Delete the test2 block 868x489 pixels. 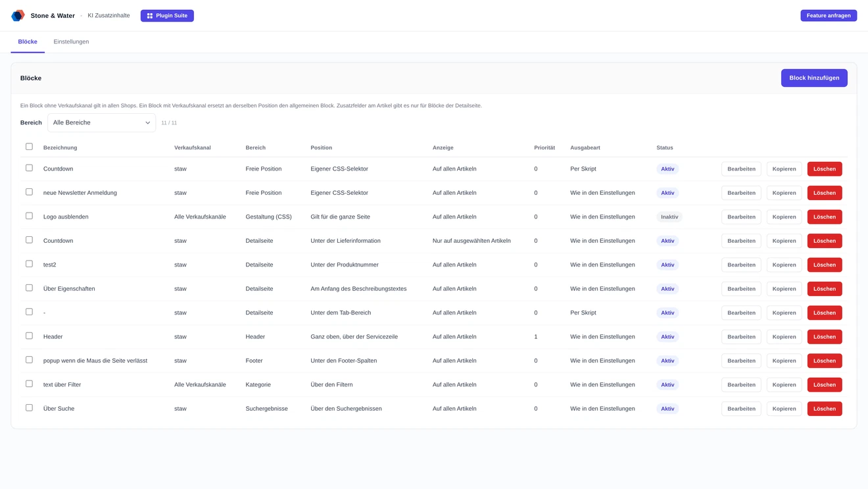pos(825,265)
